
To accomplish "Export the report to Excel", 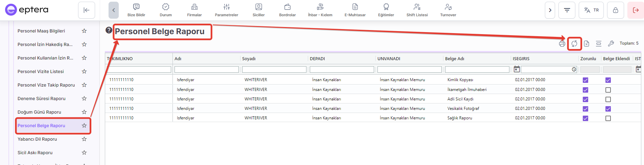I will [x=586, y=44].
